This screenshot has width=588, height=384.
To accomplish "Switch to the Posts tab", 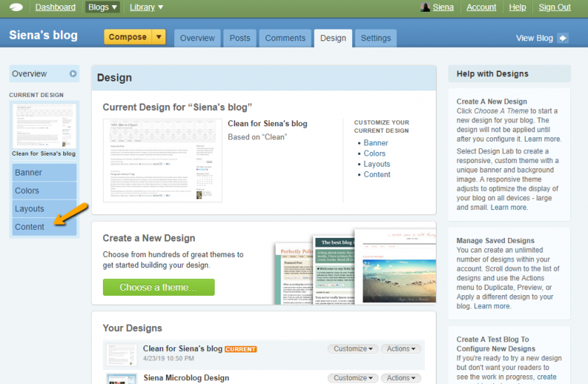I will point(240,38).
